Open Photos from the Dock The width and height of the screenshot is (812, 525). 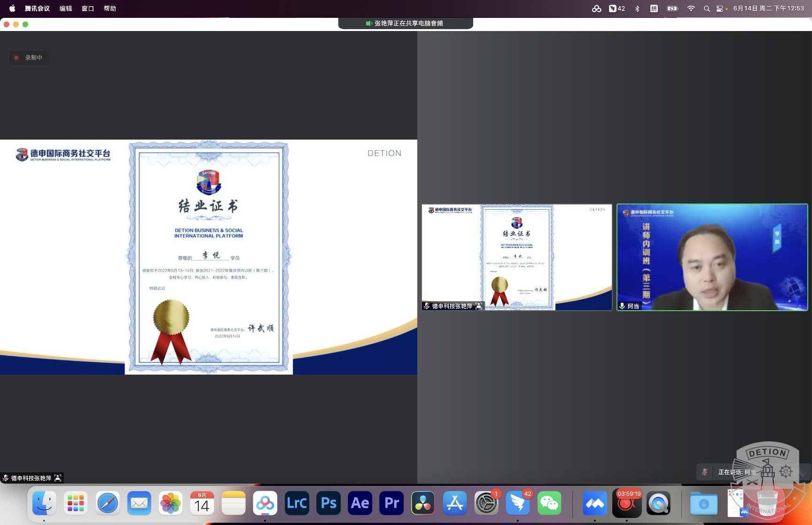(171, 503)
